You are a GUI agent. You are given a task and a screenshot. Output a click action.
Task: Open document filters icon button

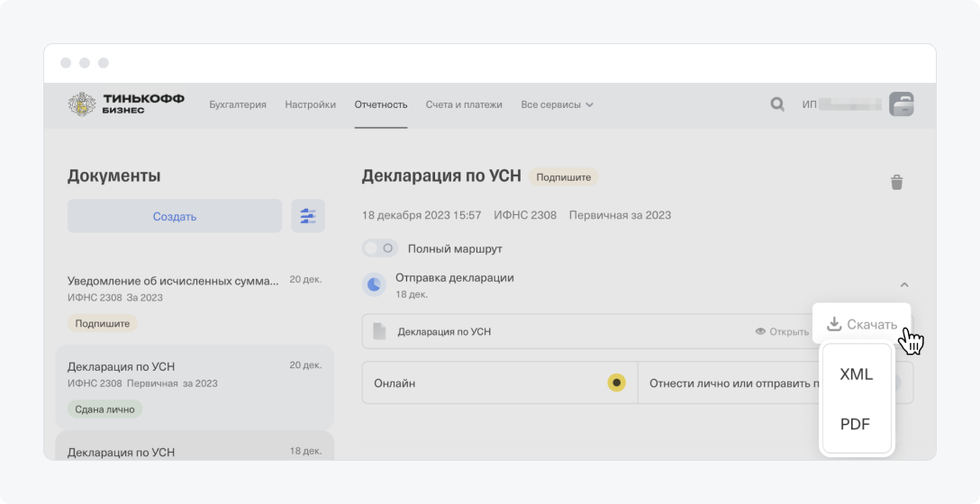308,216
